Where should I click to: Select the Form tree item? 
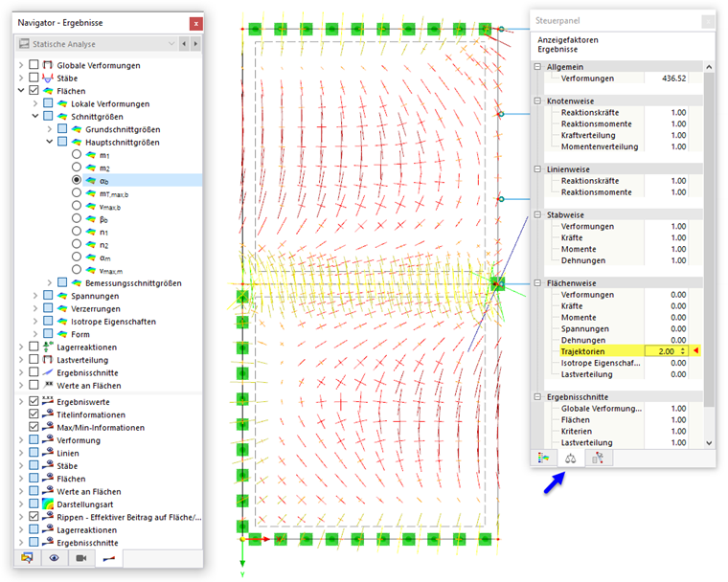[80, 334]
